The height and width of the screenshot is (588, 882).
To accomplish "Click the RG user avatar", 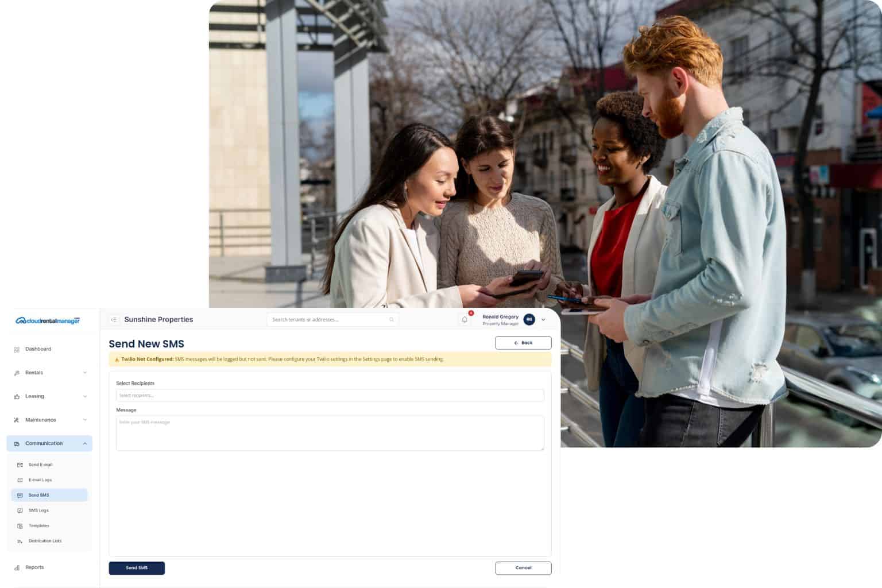I will click(529, 320).
